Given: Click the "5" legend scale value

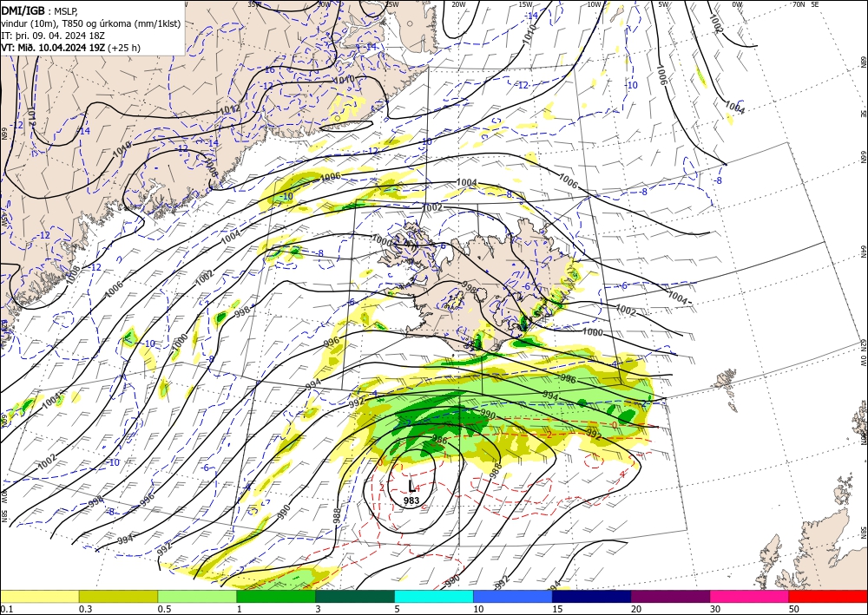Looking at the screenshot, I should pyautogui.click(x=398, y=609).
